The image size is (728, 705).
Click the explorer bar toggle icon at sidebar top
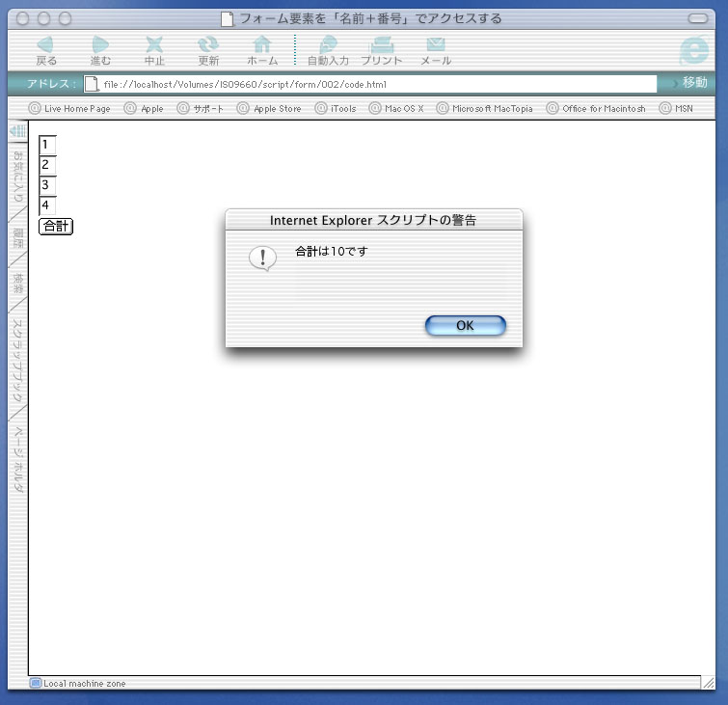coord(17,131)
